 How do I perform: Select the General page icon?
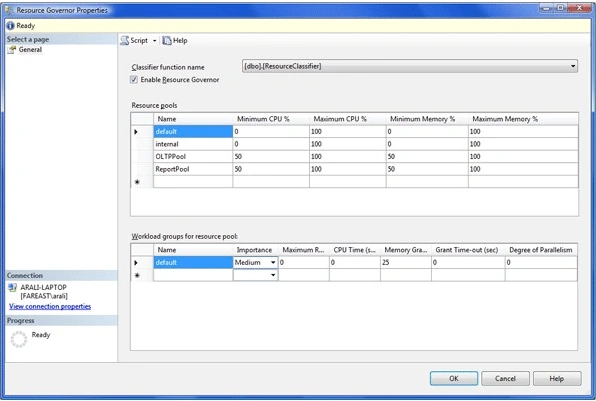tap(12, 50)
